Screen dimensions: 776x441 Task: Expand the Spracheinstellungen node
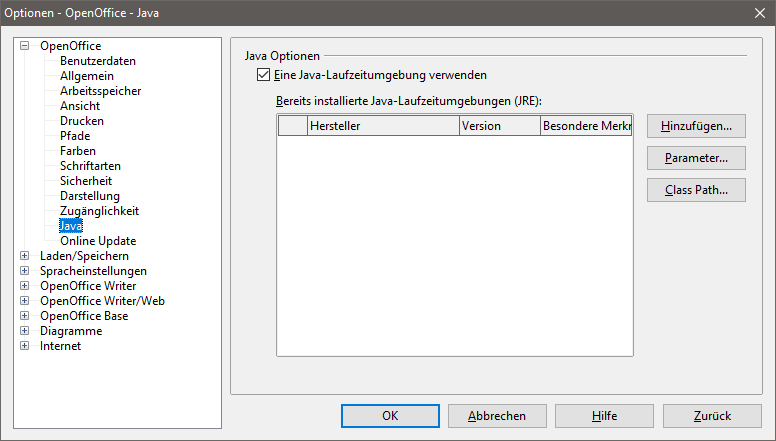[24, 271]
